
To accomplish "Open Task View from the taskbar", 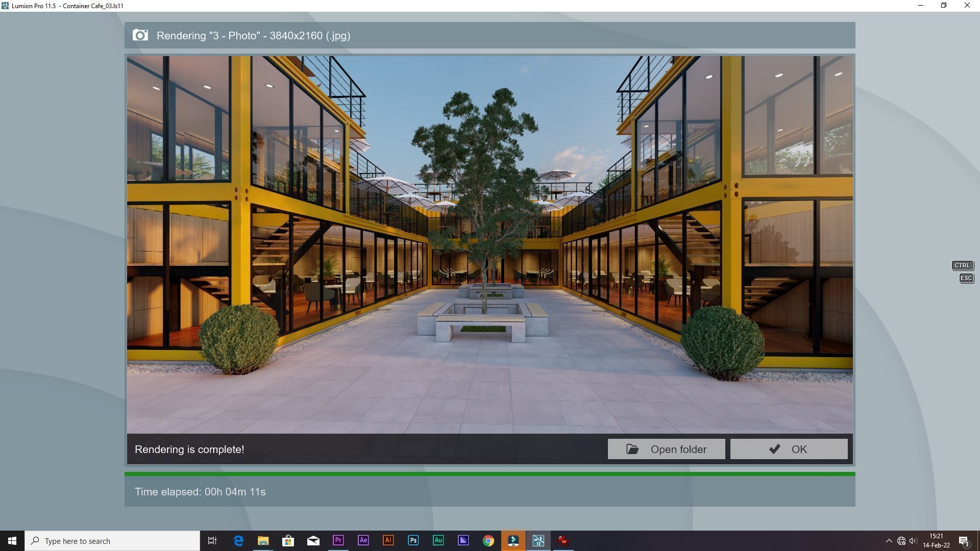I will (212, 541).
